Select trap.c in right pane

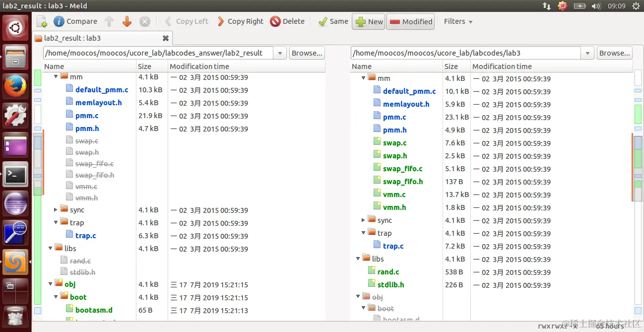pyautogui.click(x=393, y=246)
